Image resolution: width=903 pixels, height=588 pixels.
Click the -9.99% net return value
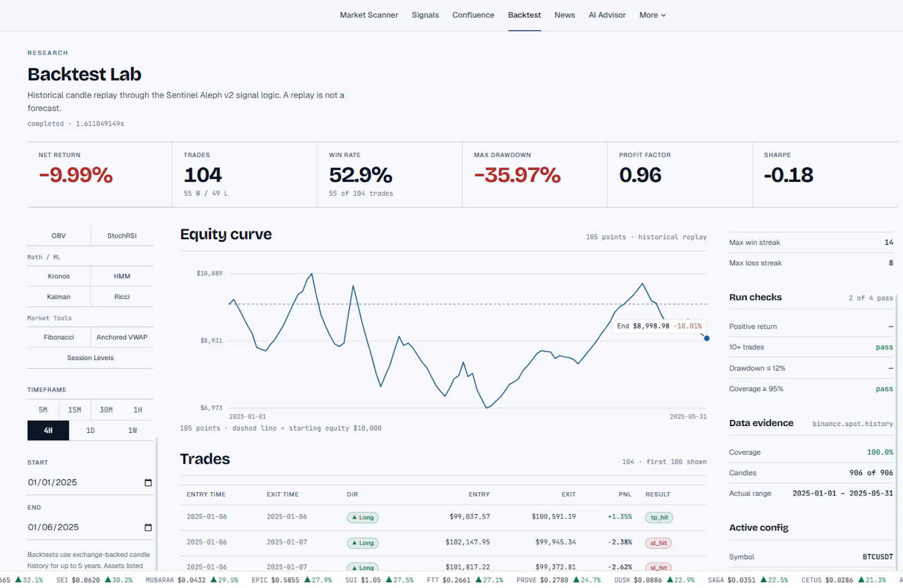(76, 175)
